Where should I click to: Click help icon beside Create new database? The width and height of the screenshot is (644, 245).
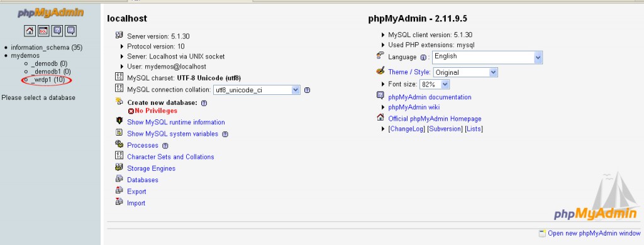coord(204,103)
